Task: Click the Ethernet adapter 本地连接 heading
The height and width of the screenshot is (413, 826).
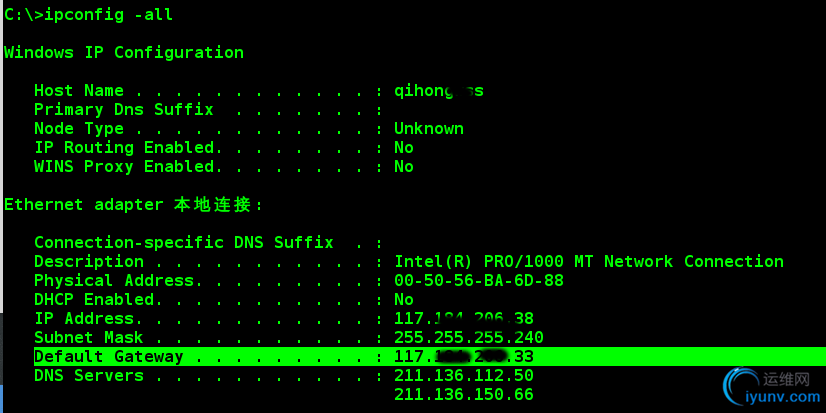Action: click(x=133, y=204)
